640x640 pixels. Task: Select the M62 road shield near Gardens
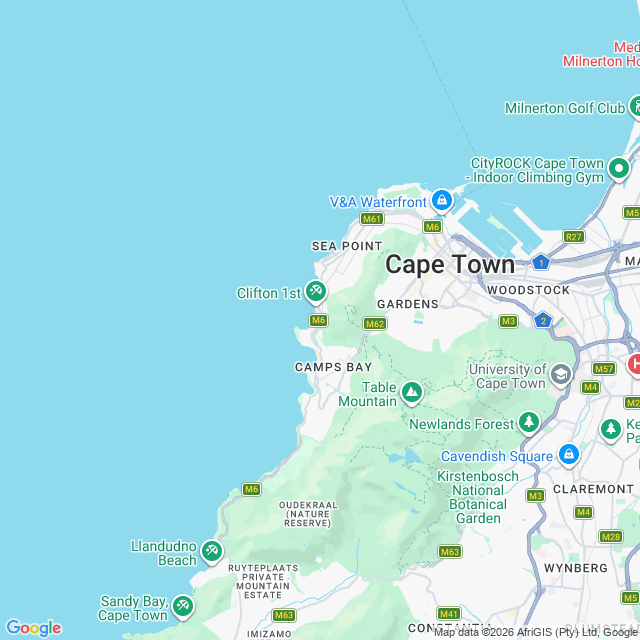click(x=375, y=324)
